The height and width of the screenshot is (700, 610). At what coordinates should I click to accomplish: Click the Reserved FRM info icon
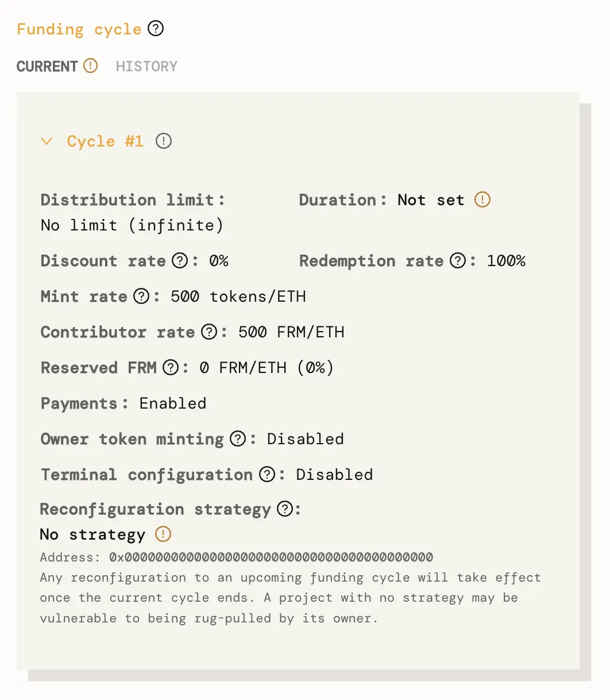(x=171, y=367)
